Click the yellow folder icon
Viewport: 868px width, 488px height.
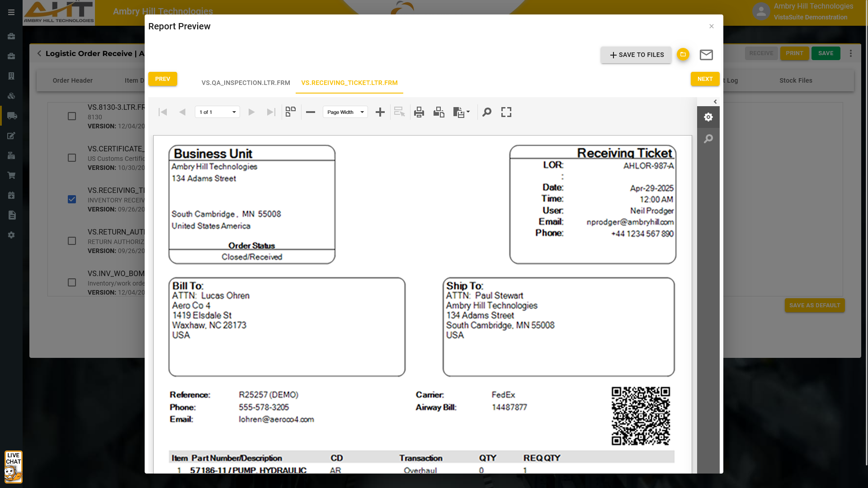pos(683,54)
